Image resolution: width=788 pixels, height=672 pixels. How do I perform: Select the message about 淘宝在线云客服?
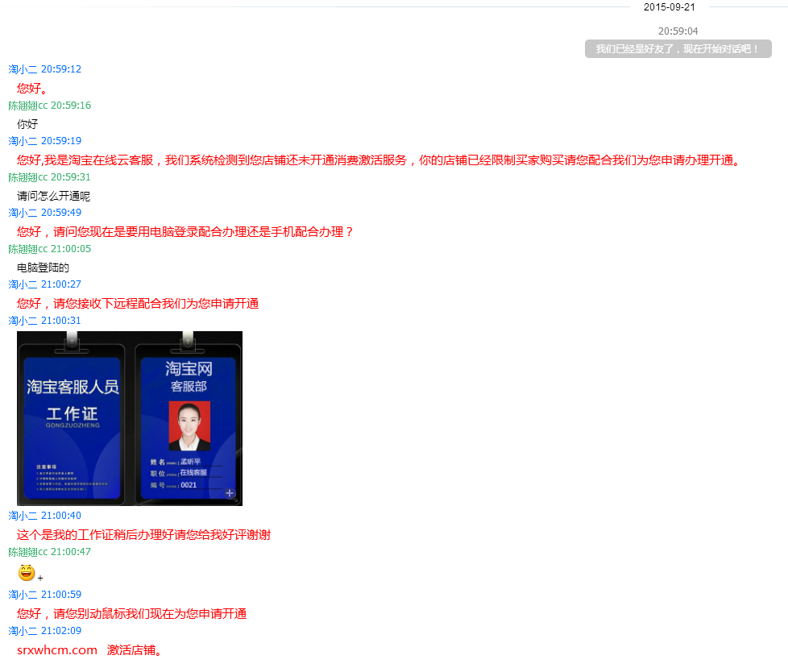click(x=379, y=160)
